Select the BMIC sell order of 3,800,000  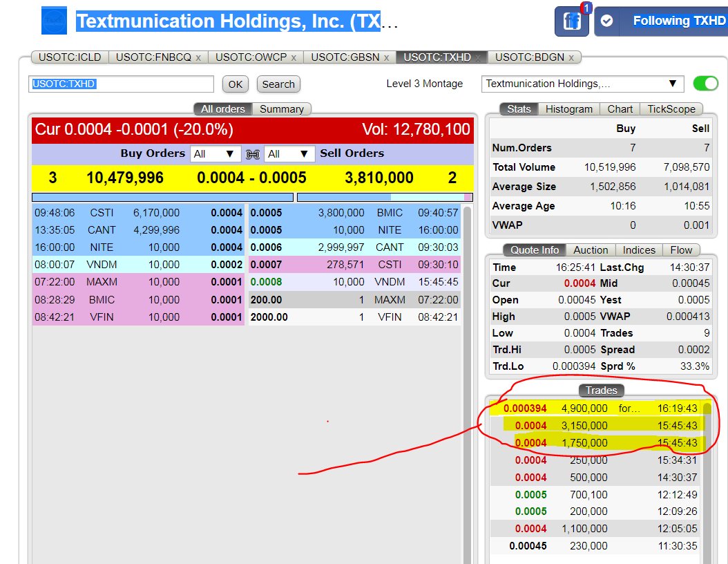pyautogui.click(x=355, y=213)
